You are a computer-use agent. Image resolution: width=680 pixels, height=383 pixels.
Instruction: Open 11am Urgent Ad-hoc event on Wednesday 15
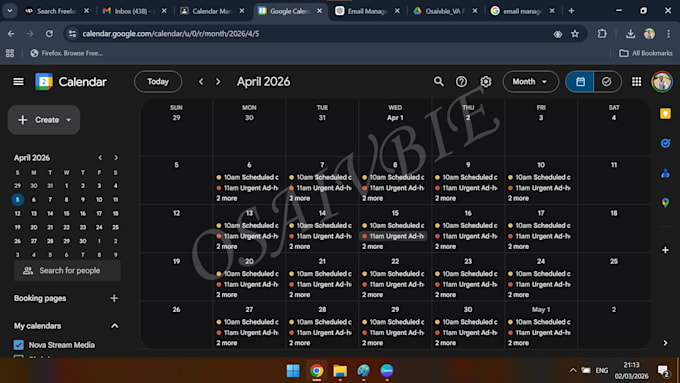pos(394,236)
